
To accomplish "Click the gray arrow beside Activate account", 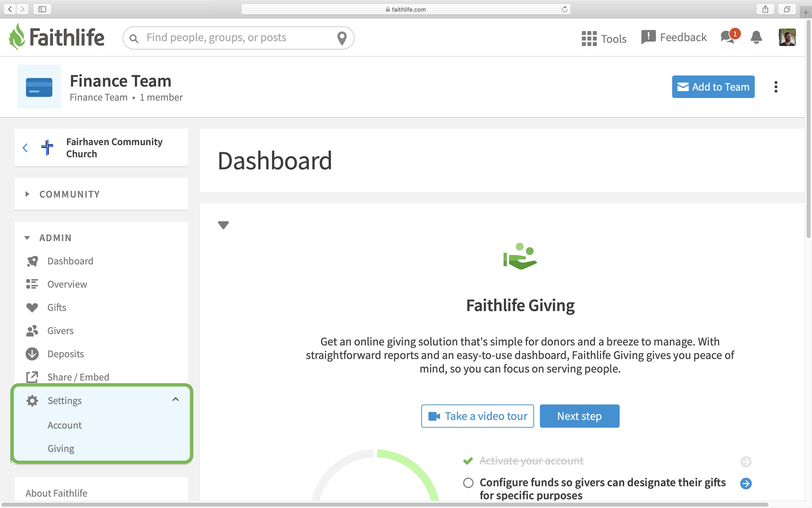I will (x=746, y=462).
